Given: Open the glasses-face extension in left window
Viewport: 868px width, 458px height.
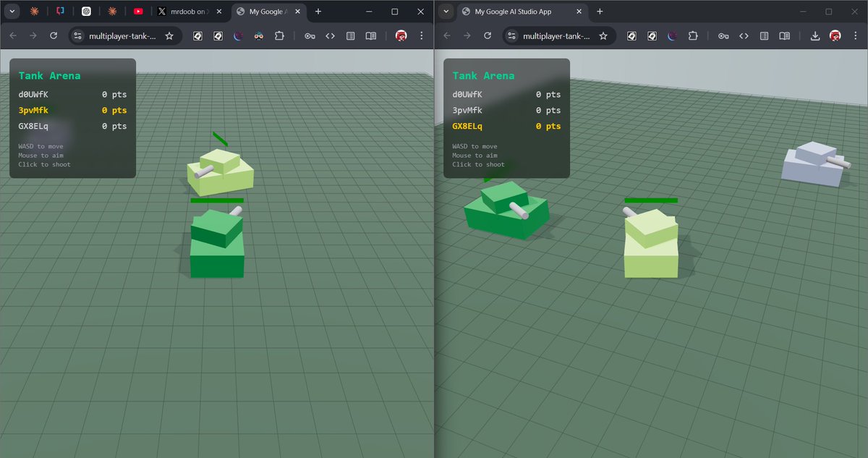Looking at the screenshot, I should 259,35.
